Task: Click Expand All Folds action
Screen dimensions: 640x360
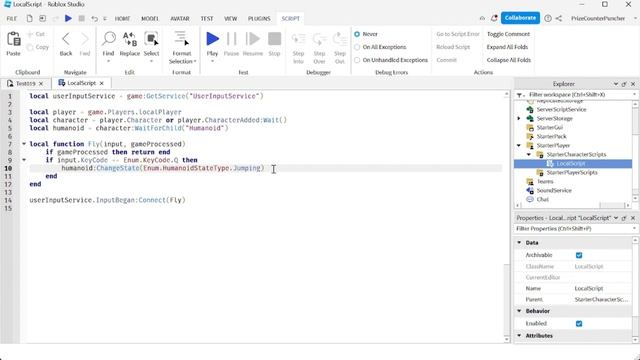Action: point(507,47)
